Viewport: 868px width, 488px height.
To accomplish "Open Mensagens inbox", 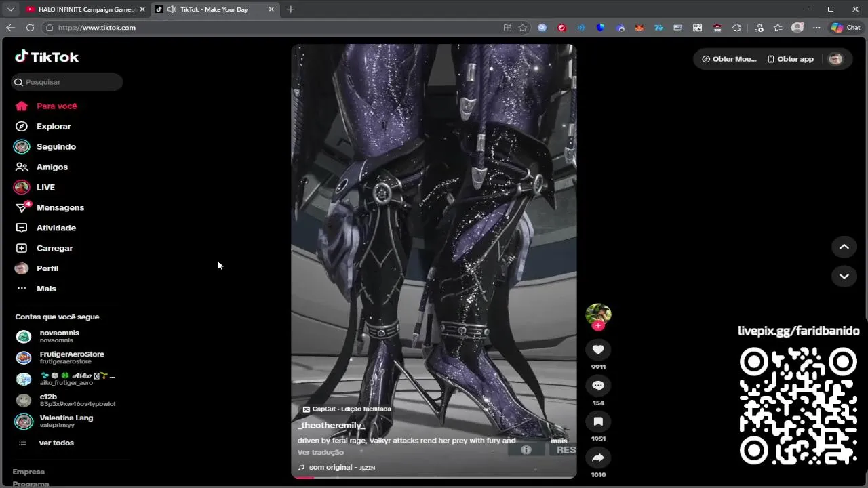I will tap(50, 207).
